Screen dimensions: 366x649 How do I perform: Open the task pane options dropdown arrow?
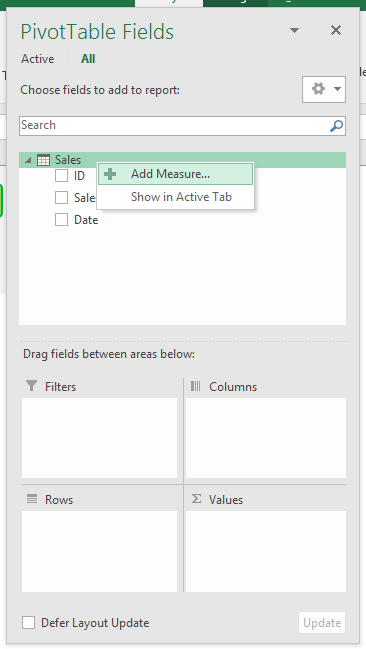(x=294, y=30)
